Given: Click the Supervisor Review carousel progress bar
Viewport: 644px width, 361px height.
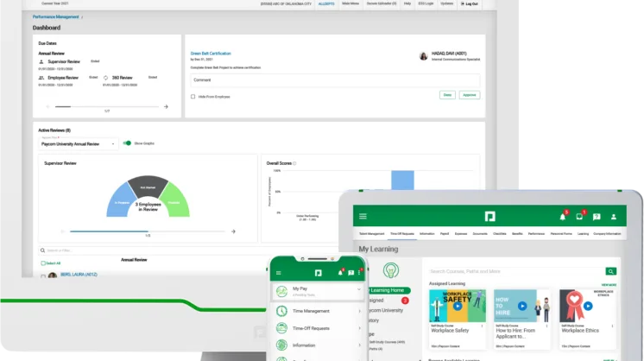Looking at the screenshot, I should pos(148,231).
